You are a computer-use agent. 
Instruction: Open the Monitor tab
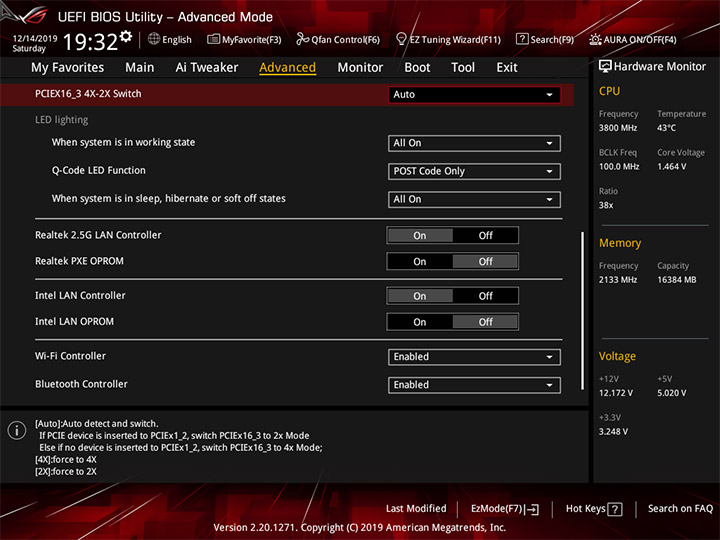tap(360, 68)
